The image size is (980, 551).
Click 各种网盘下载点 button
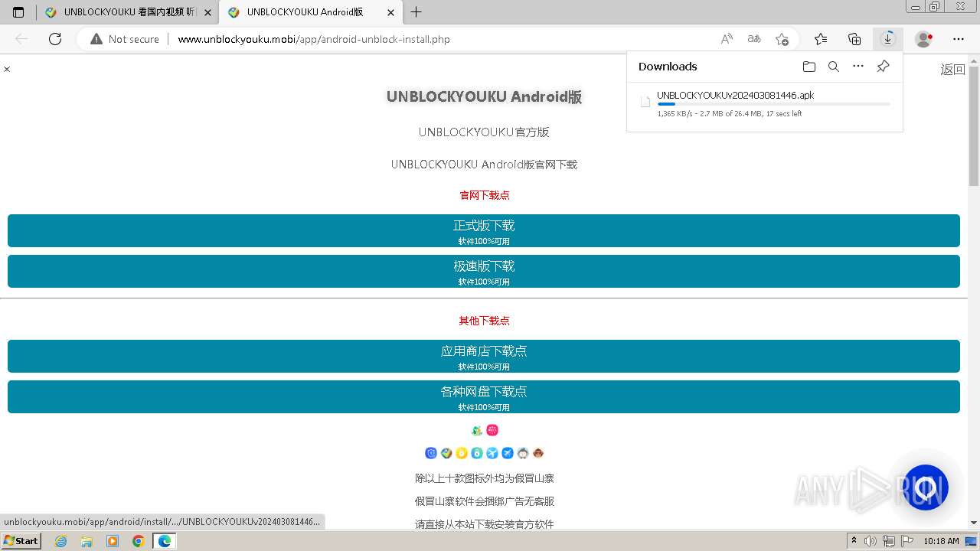(x=484, y=396)
